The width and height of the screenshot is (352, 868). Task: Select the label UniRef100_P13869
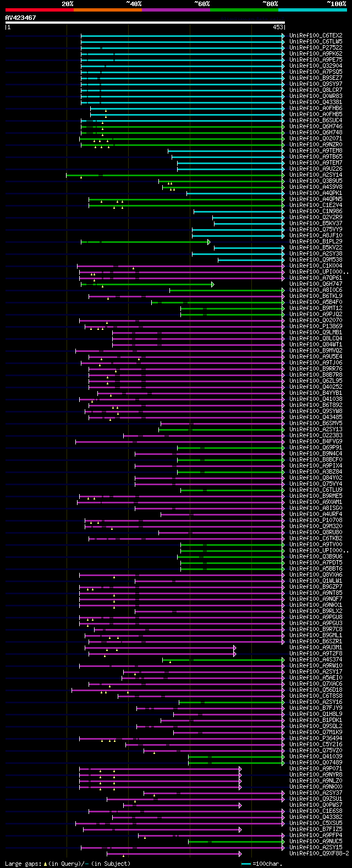[316, 326]
